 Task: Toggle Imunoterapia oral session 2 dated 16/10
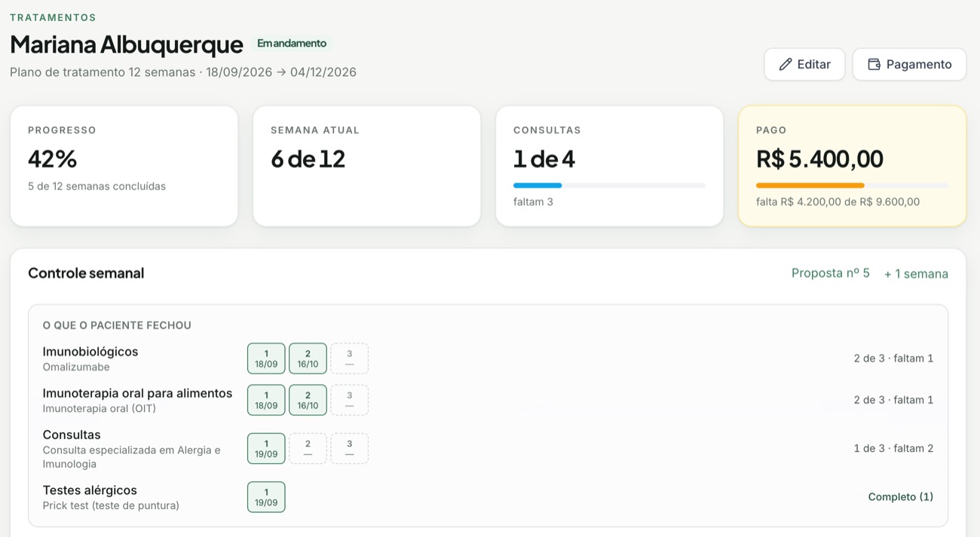[308, 400]
